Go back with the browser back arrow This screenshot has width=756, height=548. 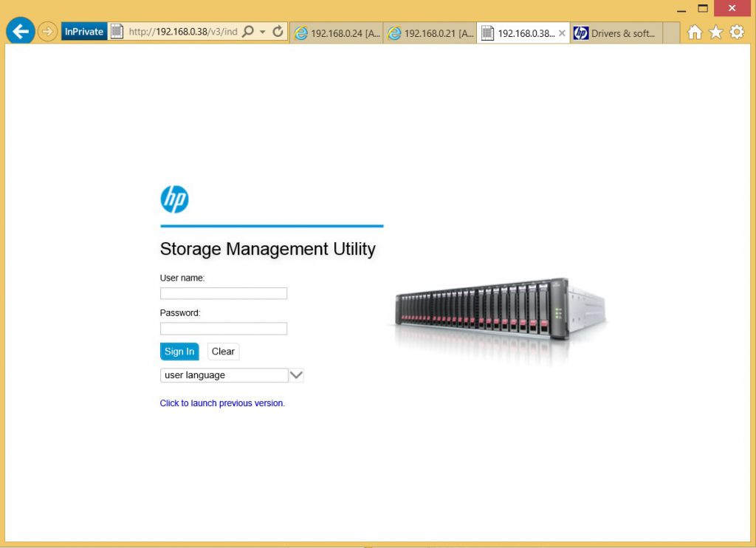(20, 31)
